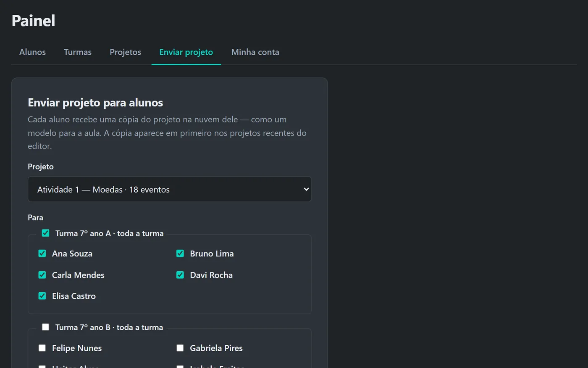The width and height of the screenshot is (588, 368).
Task: Check Turma 7º ano B toda a turma
Action: pos(45,327)
